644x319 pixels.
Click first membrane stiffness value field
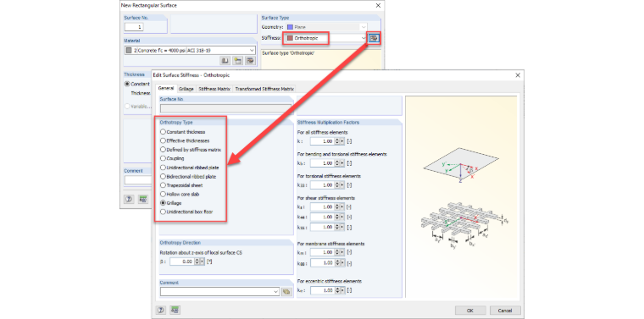click(x=322, y=252)
